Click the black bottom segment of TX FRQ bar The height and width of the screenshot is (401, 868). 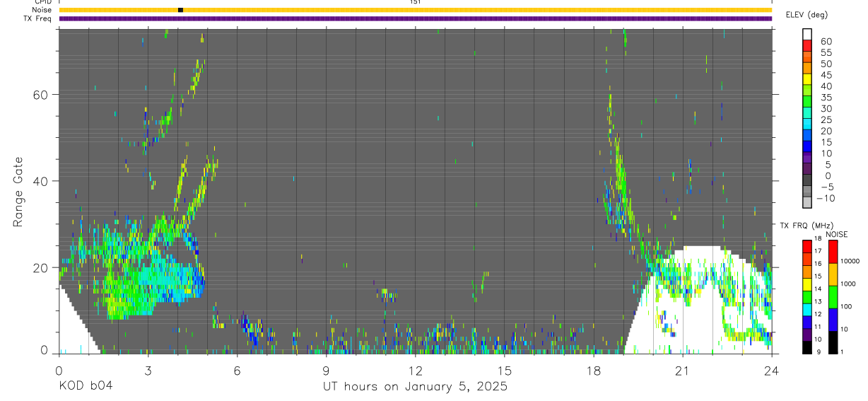point(807,348)
